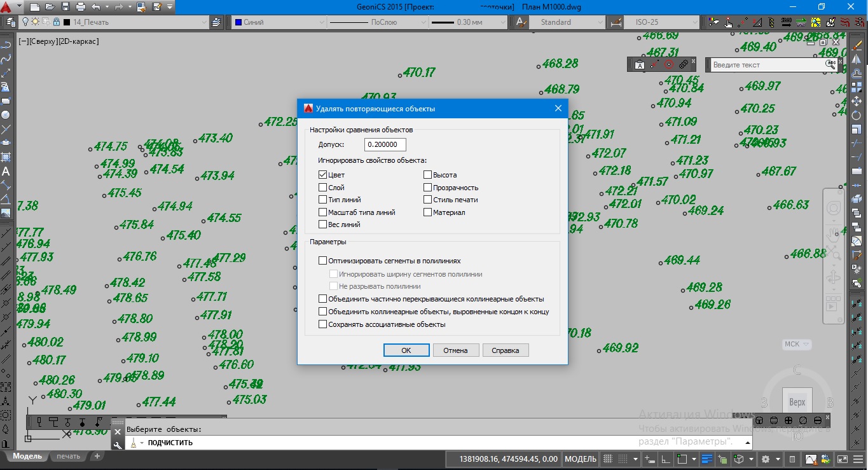Image resolution: width=868 pixels, height=470 pixels.
Task: Toggle the layer freeze sun icon
Action: point(35,22)
